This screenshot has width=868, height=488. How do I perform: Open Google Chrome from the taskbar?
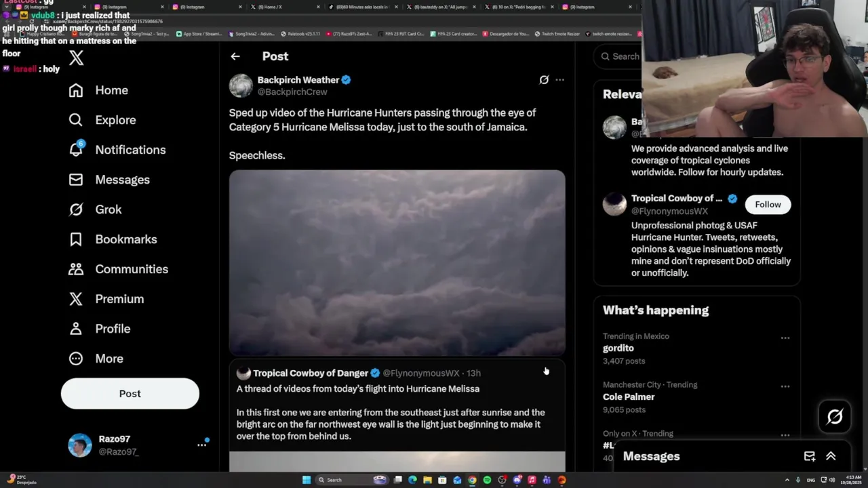point(472,480)
